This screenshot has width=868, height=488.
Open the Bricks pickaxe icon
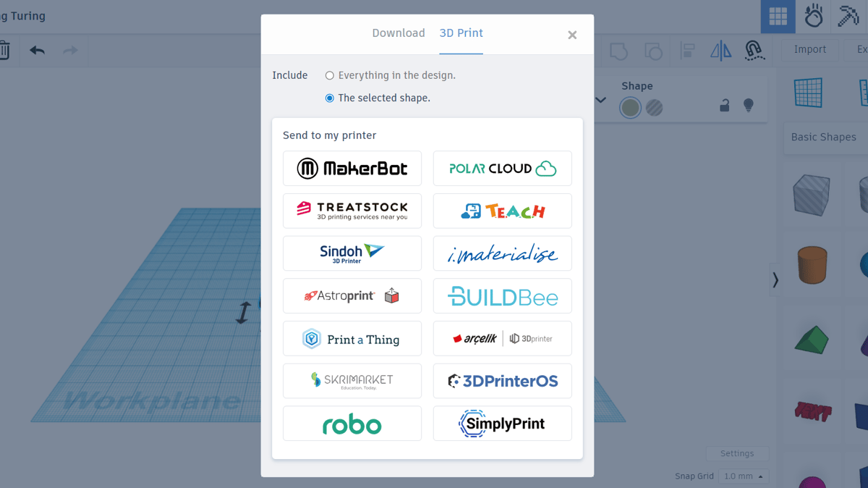(848, 16)
